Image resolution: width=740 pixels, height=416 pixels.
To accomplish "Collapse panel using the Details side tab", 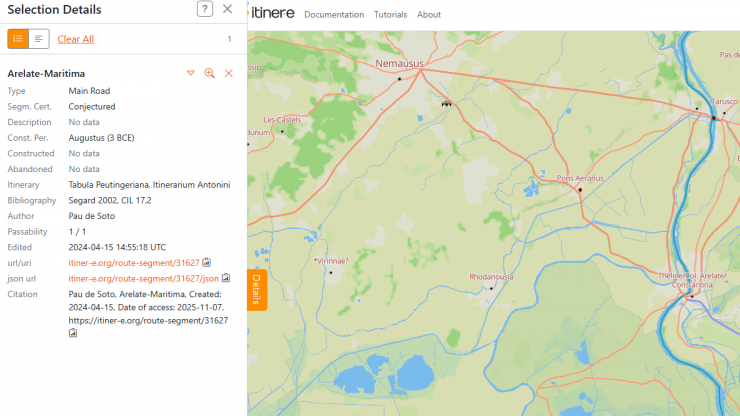I will [255, 290].
